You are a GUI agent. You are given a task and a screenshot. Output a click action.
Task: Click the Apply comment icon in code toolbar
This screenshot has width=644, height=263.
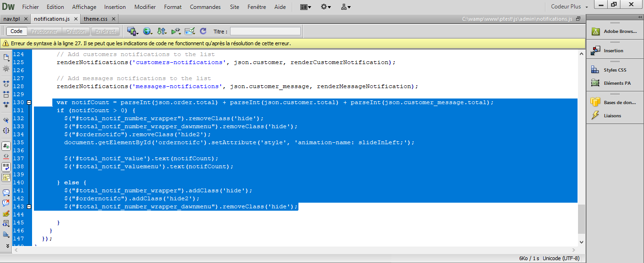coord(6,193)
